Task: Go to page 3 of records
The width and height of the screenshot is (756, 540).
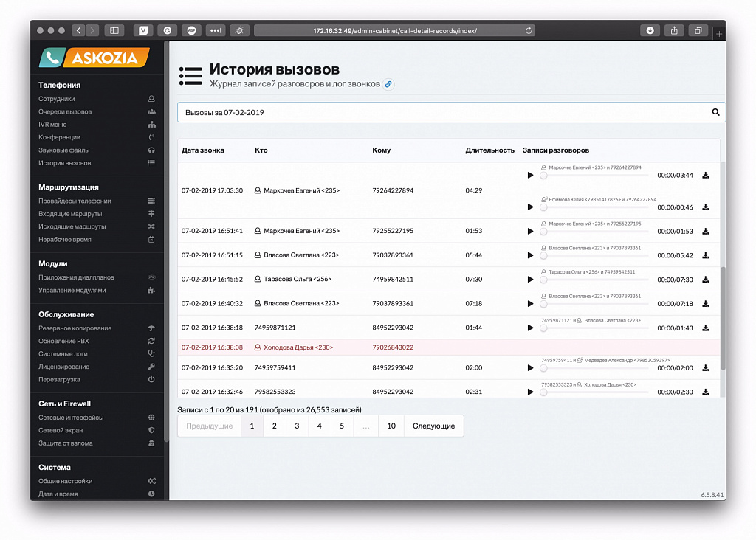Action: coord(297,426)
